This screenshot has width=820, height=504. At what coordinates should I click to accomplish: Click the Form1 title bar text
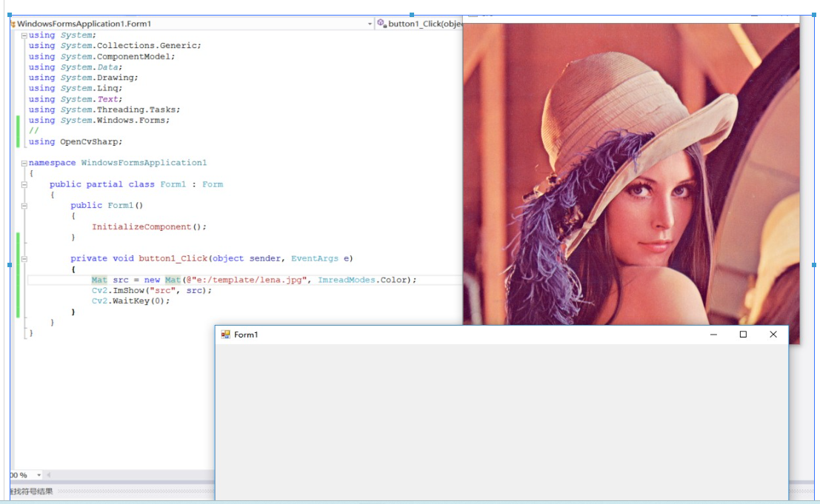246,335
